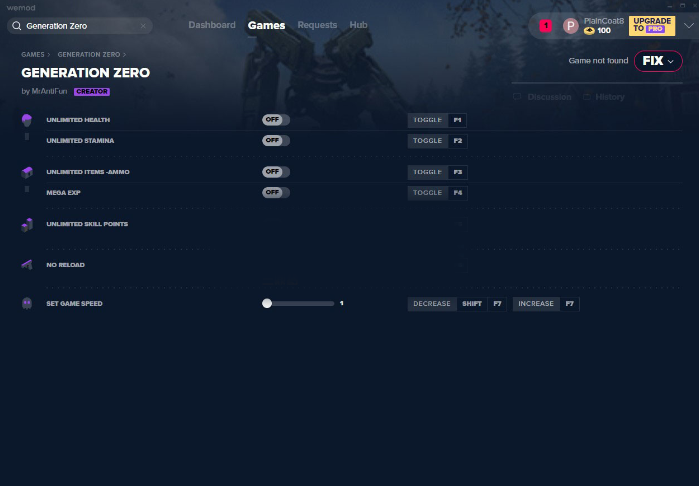
Task: Toggle Unlimited Stamina switch
Action: pyautogui.click(x=276, y=140)
